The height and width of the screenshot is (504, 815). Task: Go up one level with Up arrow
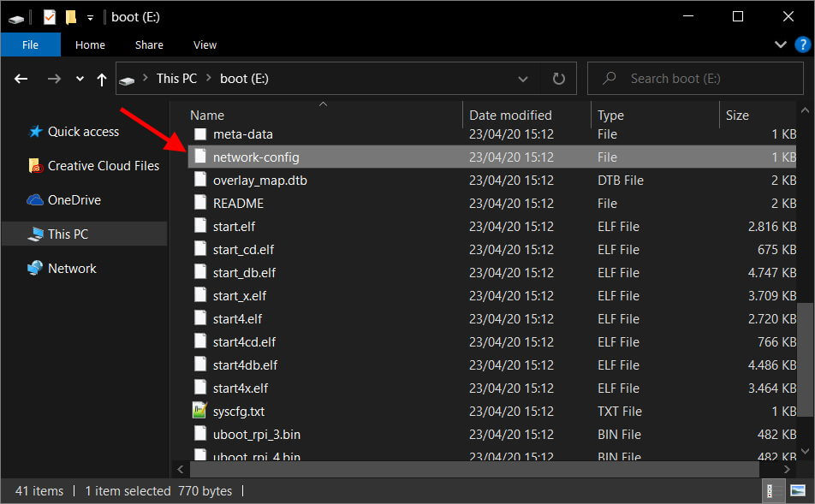pos(102,80)
